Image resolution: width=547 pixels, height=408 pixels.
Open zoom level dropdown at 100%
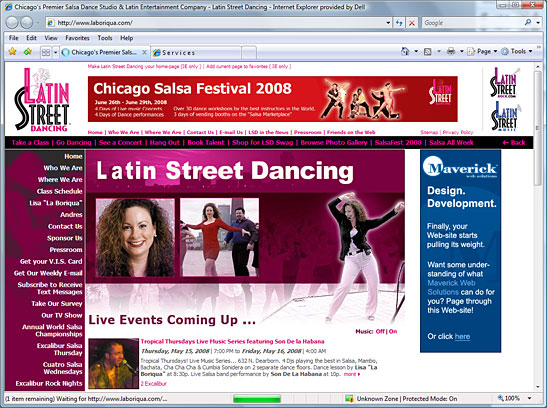530,398
